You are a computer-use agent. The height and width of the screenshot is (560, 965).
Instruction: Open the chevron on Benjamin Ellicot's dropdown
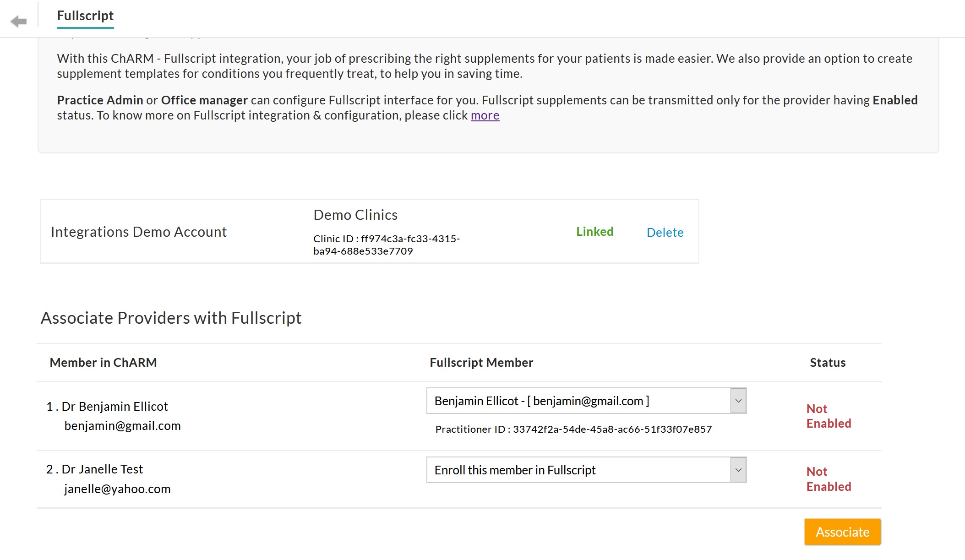738,401
